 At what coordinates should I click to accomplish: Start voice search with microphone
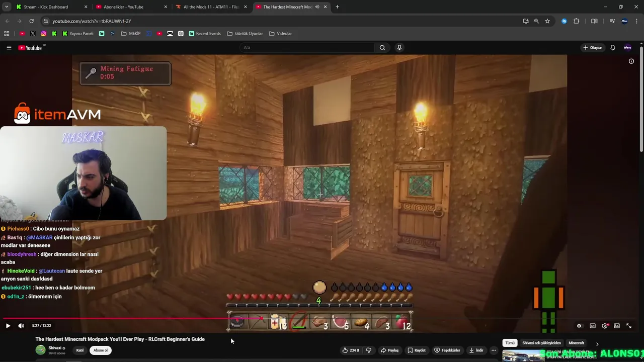pos(399,47)
